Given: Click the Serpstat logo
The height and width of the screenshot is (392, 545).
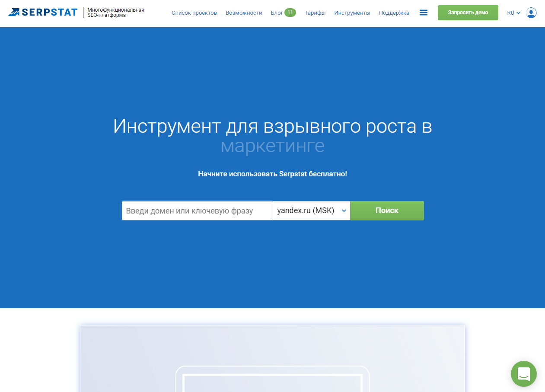Looking at the screenshot, I should [x=43, y=12].
